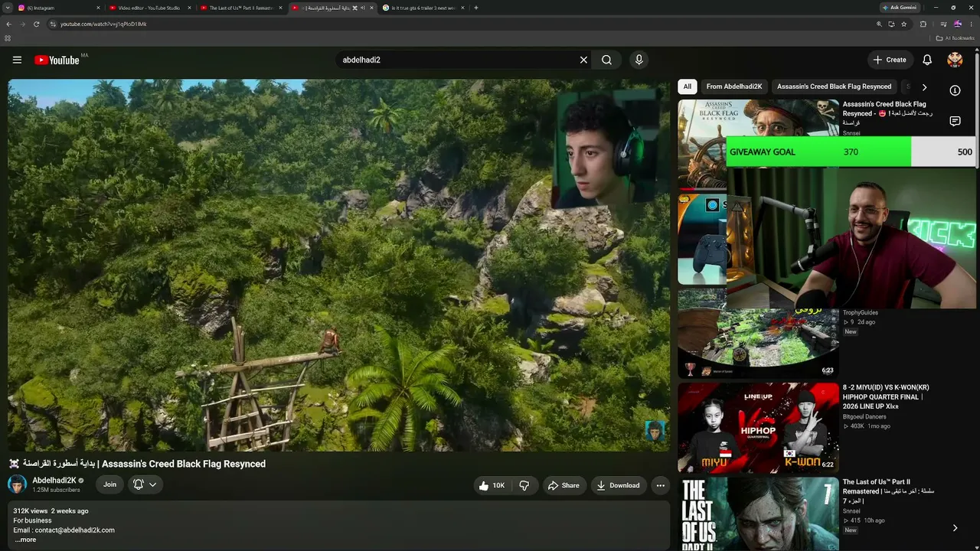This screenshot has width=980, height=551.
Task: Open the media controls icon in the toolbar
Action: click(942, 24)
